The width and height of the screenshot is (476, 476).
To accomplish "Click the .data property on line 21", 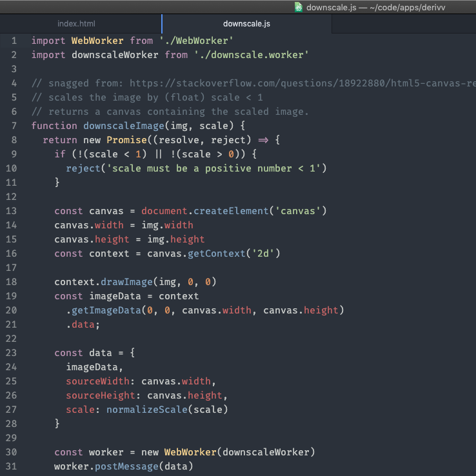I will click(x=81, y=324).
